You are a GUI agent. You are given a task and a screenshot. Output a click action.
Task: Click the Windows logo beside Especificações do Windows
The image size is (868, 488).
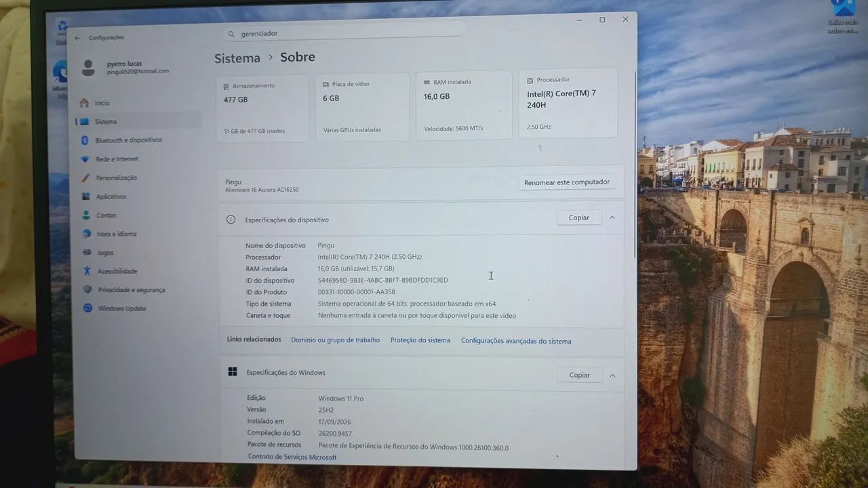233,372
